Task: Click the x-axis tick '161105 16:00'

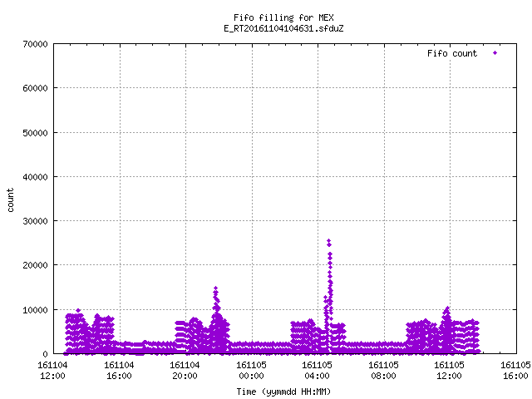Action: click(515, 371)
